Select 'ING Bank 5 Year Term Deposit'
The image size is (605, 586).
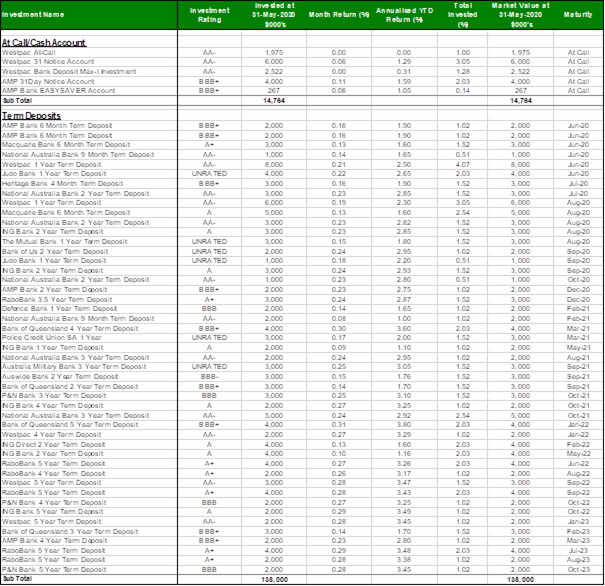(x=52, y=512)
